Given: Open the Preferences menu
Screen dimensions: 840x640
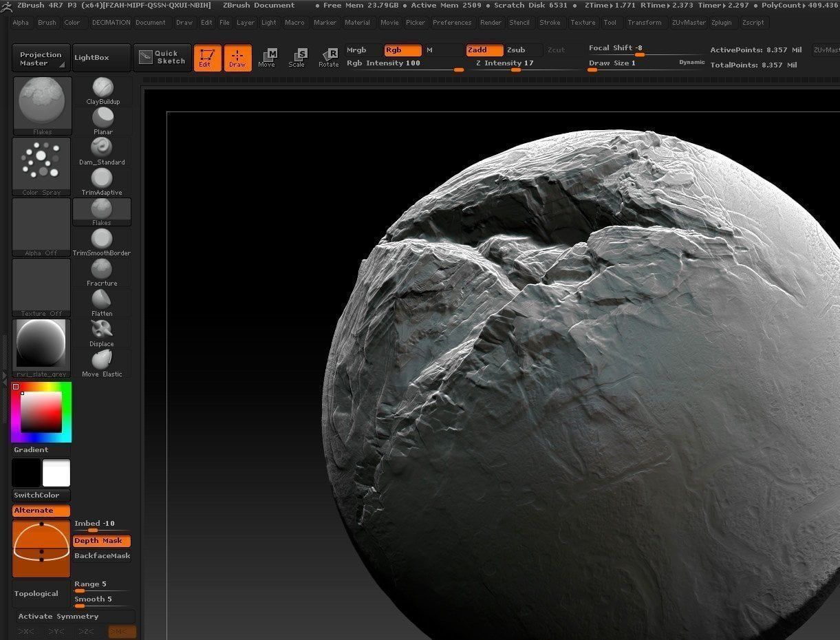Looking at the screenshot, I should [452, 23].
